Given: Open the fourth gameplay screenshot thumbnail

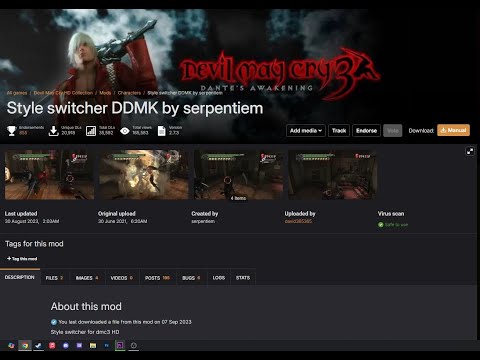Looking at the screenshot, I should click(333, 175).
